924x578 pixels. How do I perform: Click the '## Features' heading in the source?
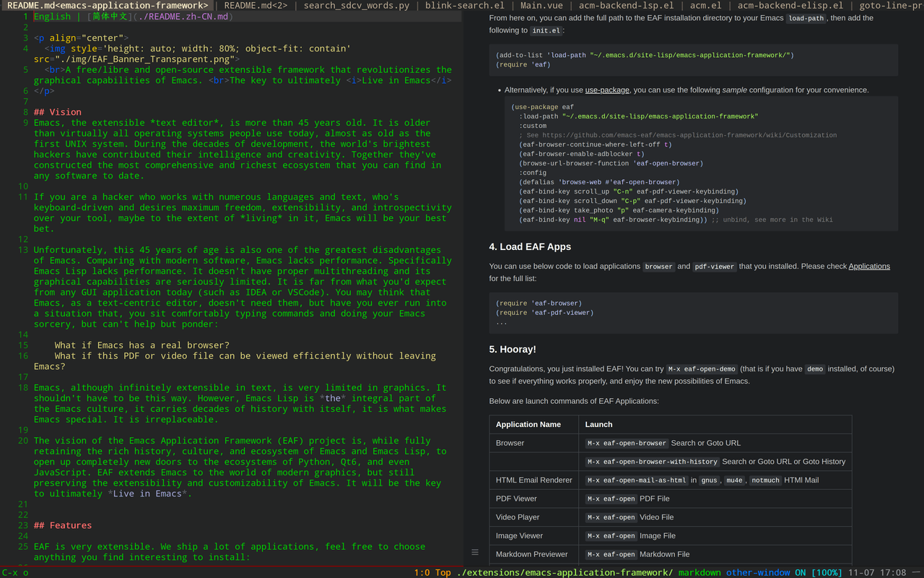click(x=63, y=525)
